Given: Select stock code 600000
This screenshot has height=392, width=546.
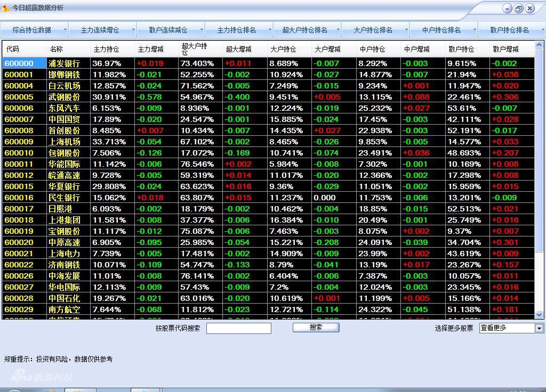Looking at the screenshot, I should [x=19, y=63].
